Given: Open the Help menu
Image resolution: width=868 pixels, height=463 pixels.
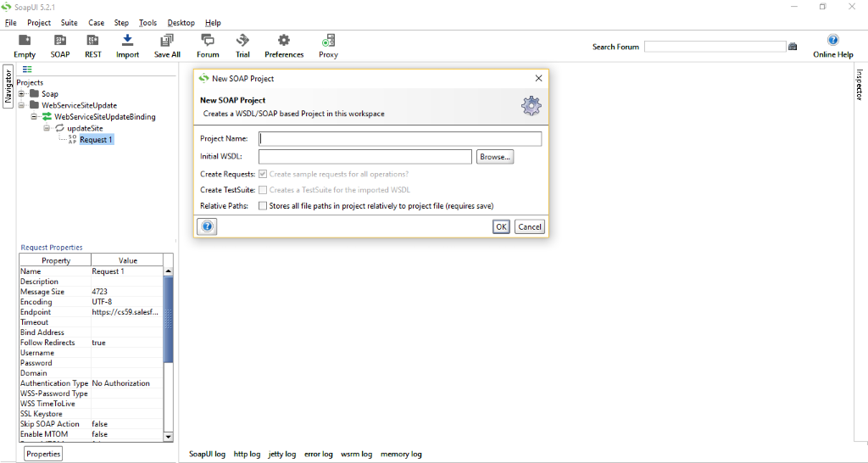Looking at the screenshot, I should [213, 23].
